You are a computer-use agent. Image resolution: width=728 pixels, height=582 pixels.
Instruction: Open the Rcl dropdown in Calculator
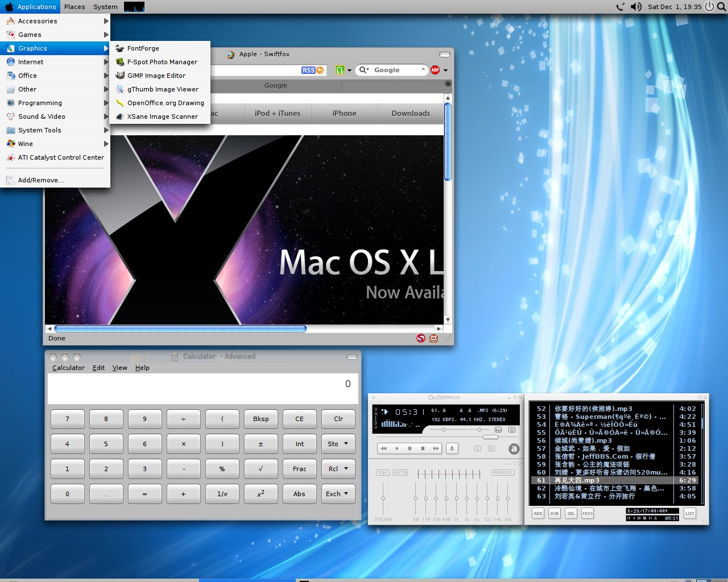pyautogui.click(x=338, y=469)
